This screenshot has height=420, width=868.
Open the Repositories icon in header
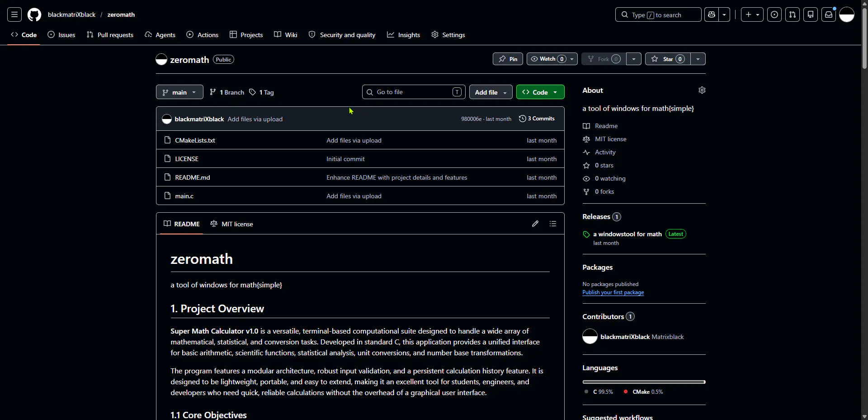tap(811, 14)
